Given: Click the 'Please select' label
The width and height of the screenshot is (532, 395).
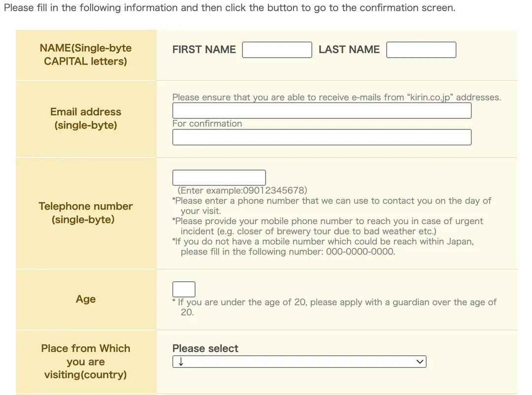Looking at the screenshot, I should (205, 349).
